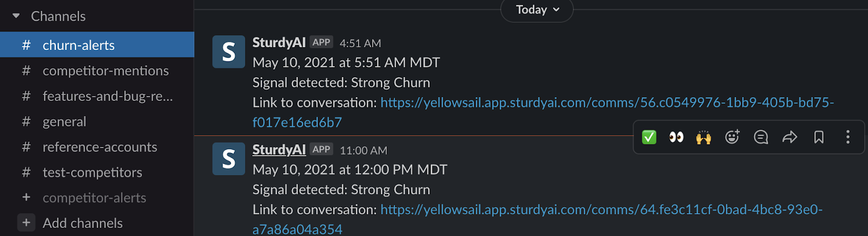Image resolution: width=868 pixels, height=236 pixels.
Task: Share message with the forward arrow icon
Action: [x=790, y=137]
